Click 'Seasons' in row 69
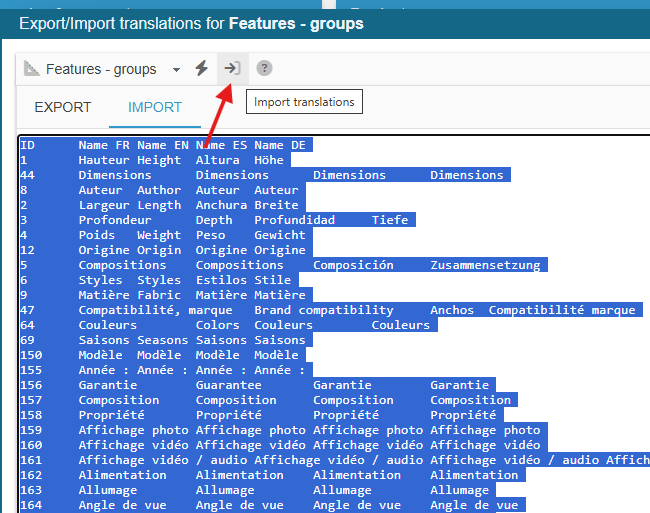Viewport: 650px width, 513px height. [162, 340]
